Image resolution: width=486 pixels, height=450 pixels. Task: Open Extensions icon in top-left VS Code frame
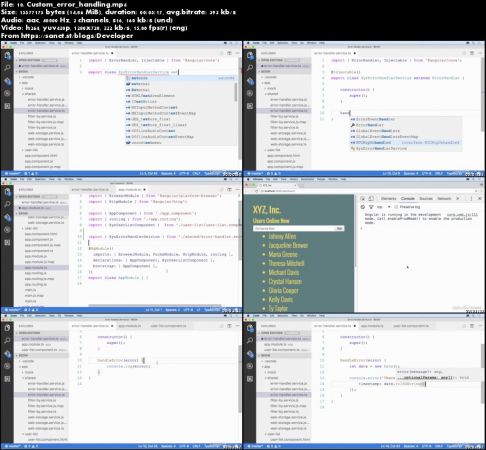click(x=7, y=106)
